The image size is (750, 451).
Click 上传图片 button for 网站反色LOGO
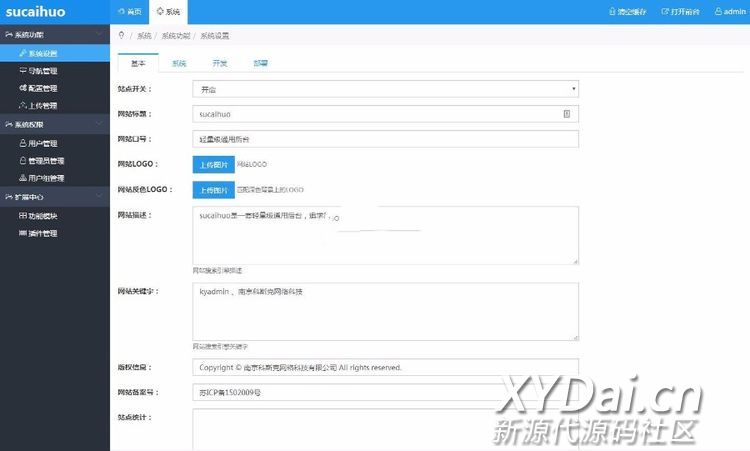214,190
